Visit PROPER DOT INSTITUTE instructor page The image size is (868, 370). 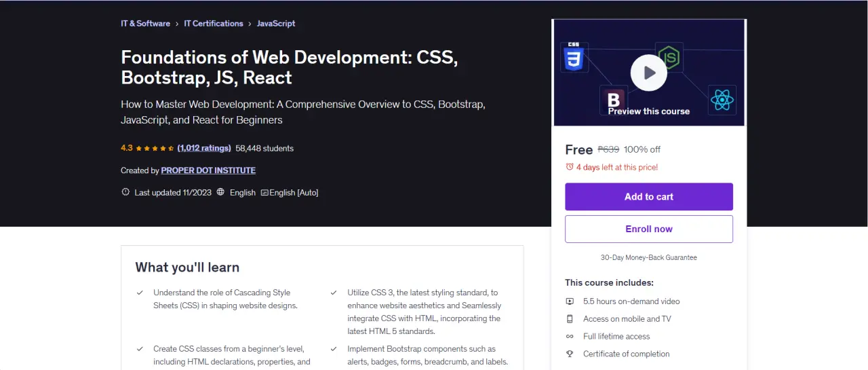point(208,170)
